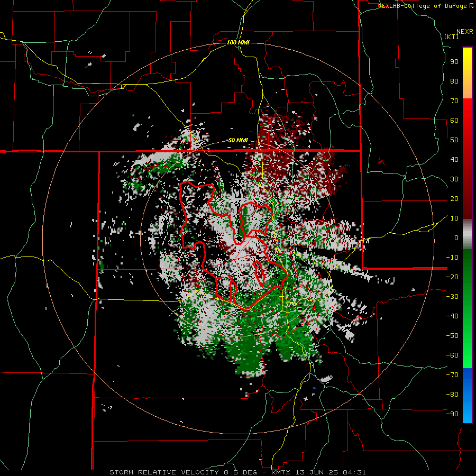Click the 0 value on velocity scale
This screenshot has width=476, height=476.
pyautogui.click(x=456, y=238)
